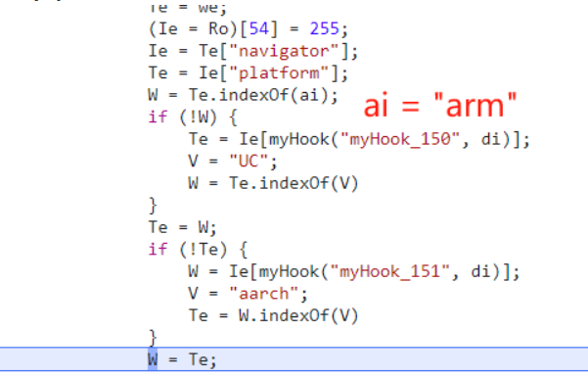Click the "myHook_150" string
Viewport: 588px width, 377px height.
[400, 140]
